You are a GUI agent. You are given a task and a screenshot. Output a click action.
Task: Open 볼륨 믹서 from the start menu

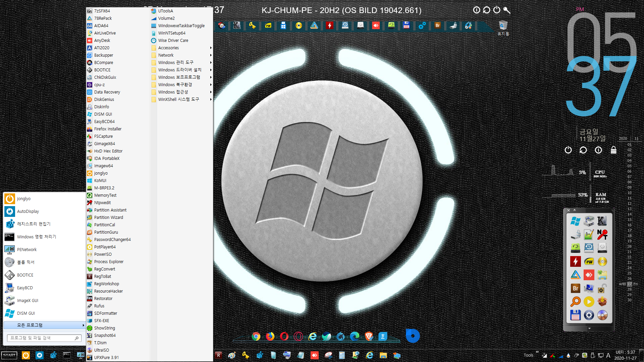click(x=44, y=262)
